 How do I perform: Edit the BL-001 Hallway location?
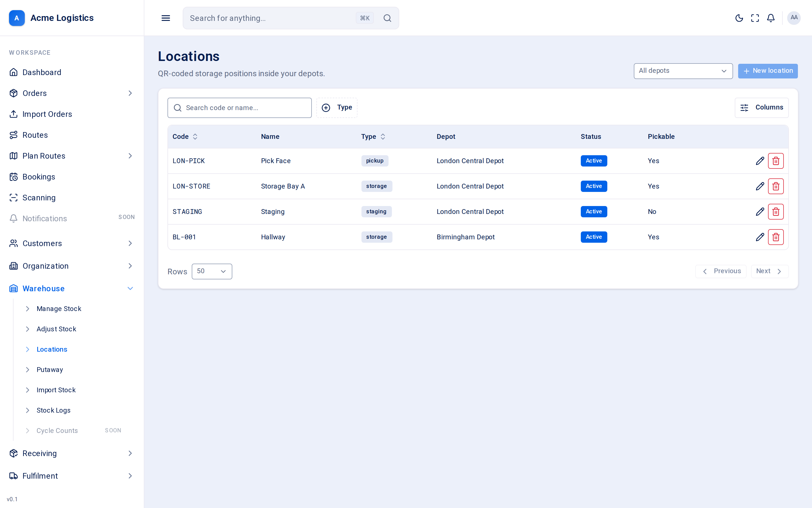(760, 237)
